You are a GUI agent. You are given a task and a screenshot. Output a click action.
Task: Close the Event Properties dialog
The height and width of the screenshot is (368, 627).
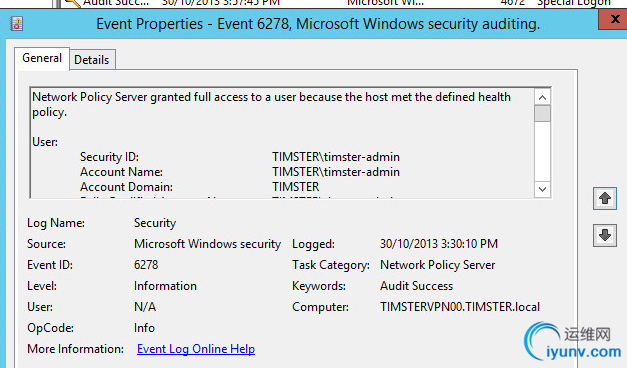point(615,19)
